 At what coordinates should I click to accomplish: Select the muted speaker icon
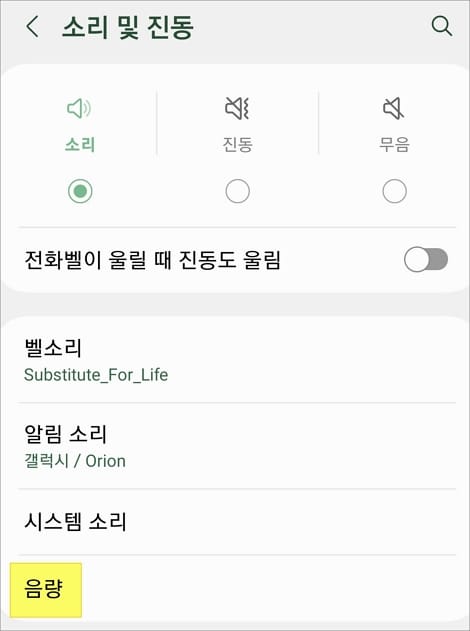point(394,108)
